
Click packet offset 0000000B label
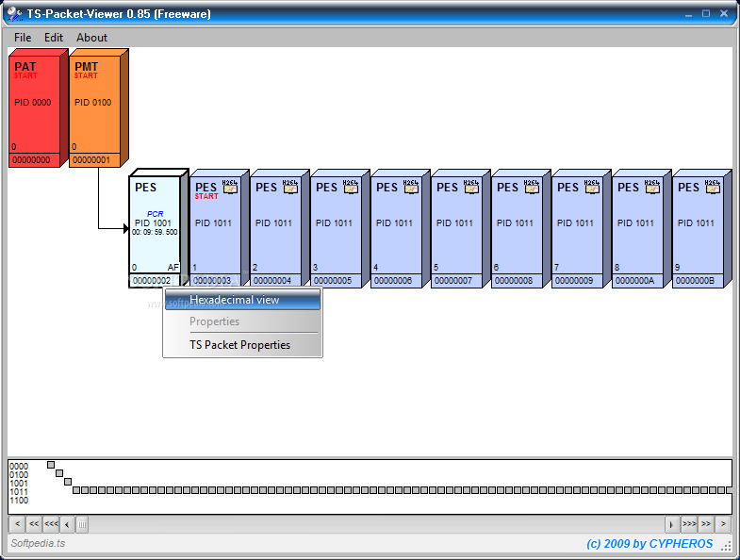pos(695,281)
